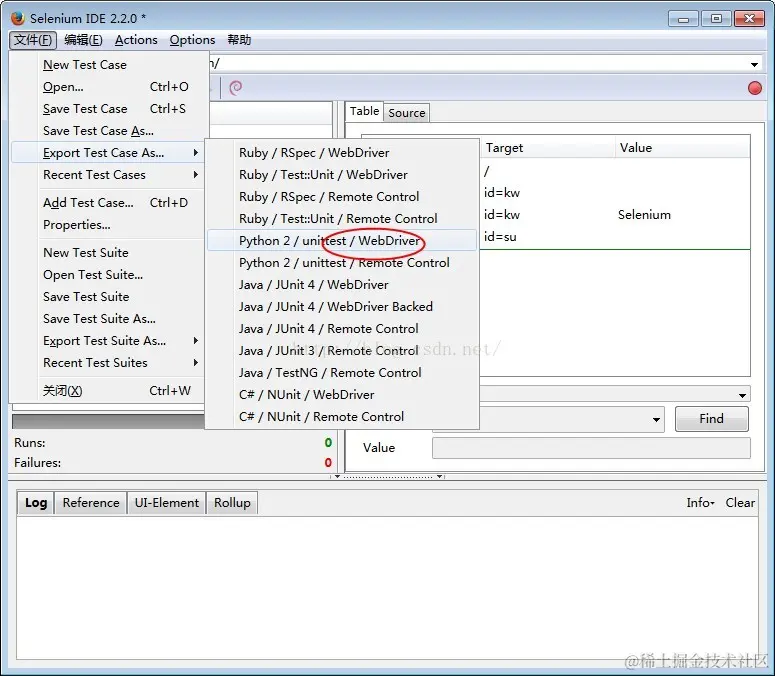Open the Reference tab

coord(91,503)
